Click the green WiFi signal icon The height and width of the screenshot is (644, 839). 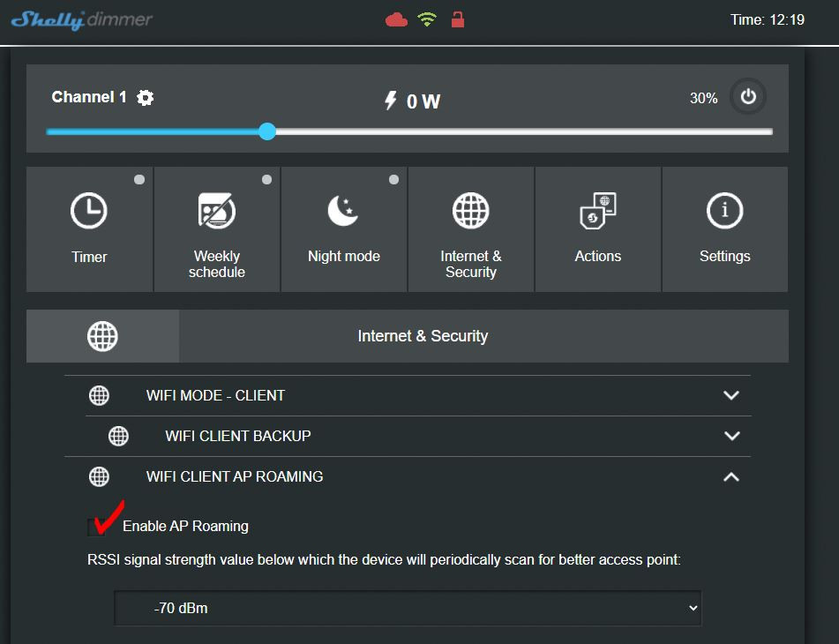coord(427,19)
